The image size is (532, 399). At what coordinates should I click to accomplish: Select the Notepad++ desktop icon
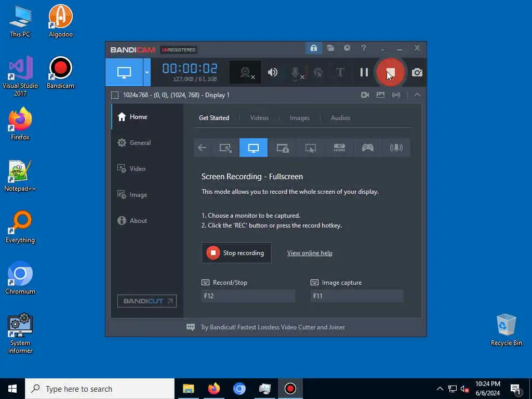coord(20,176)
